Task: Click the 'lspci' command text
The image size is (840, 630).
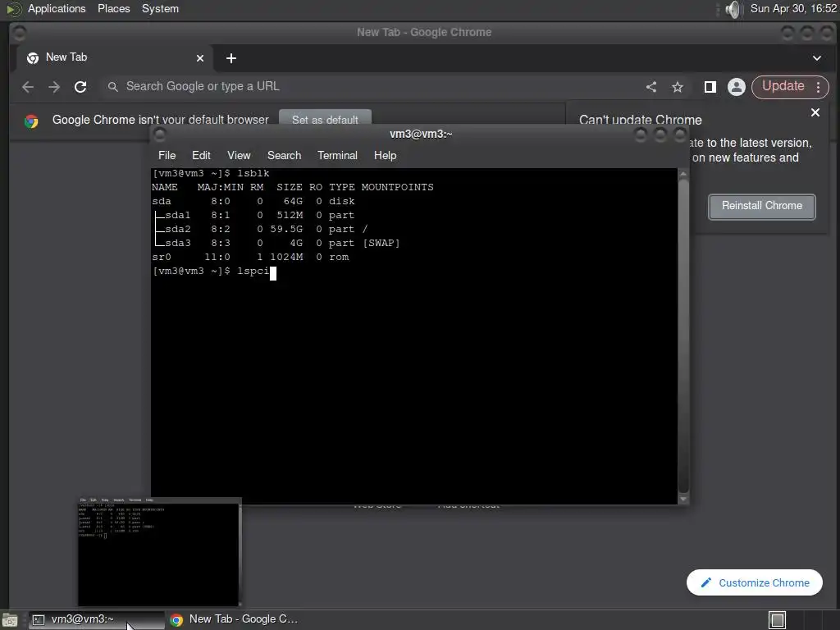Action: click(253, 271)
